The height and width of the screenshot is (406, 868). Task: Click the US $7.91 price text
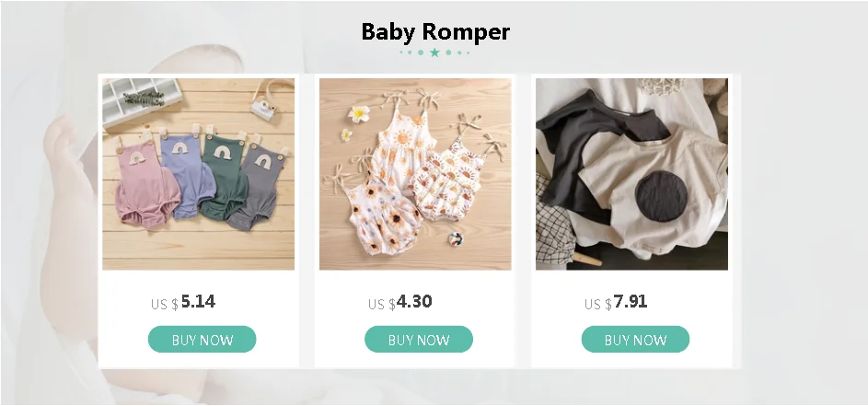616,302
